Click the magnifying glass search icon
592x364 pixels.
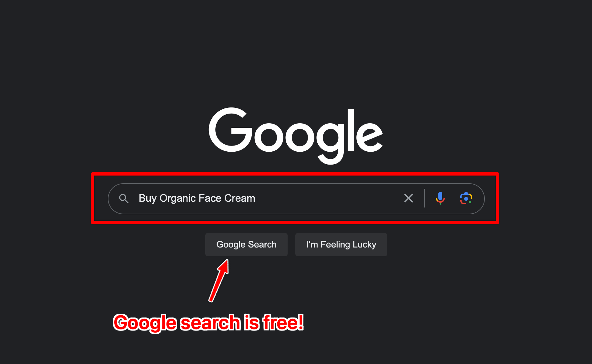tap(124, 198)
